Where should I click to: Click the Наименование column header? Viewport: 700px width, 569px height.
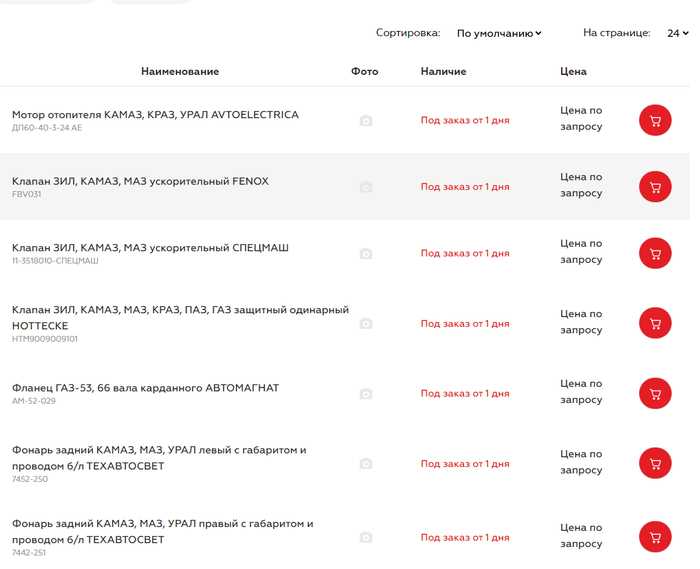coord(180,71)
